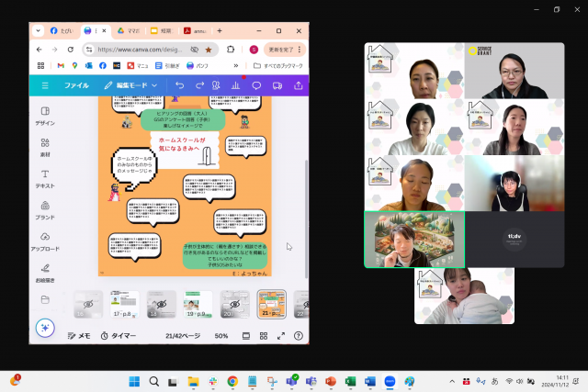Select hidden page 20 thumbnail

click(234, 304)
